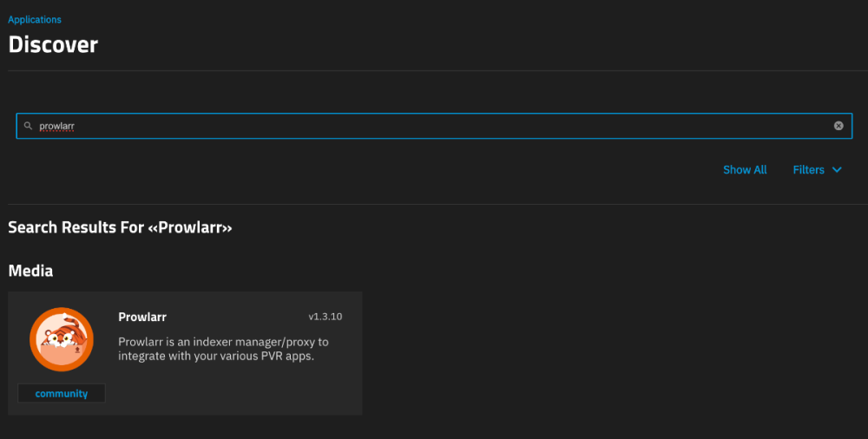Click the typed 'prowlarr' search text

(56, 126)
